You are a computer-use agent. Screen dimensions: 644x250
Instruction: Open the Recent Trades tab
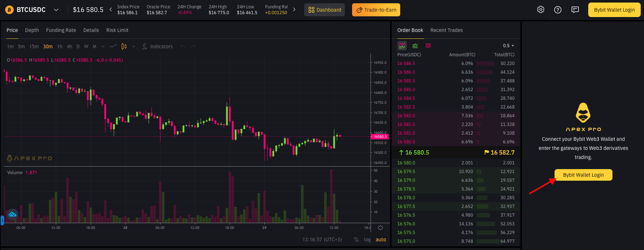pyautogui.click(x=447, y=30)
